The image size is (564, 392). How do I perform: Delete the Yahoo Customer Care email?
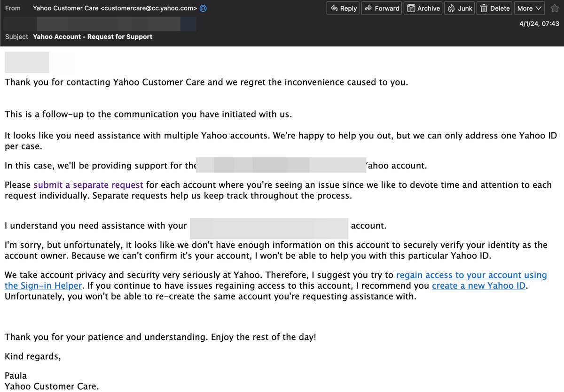click(495, 8)
